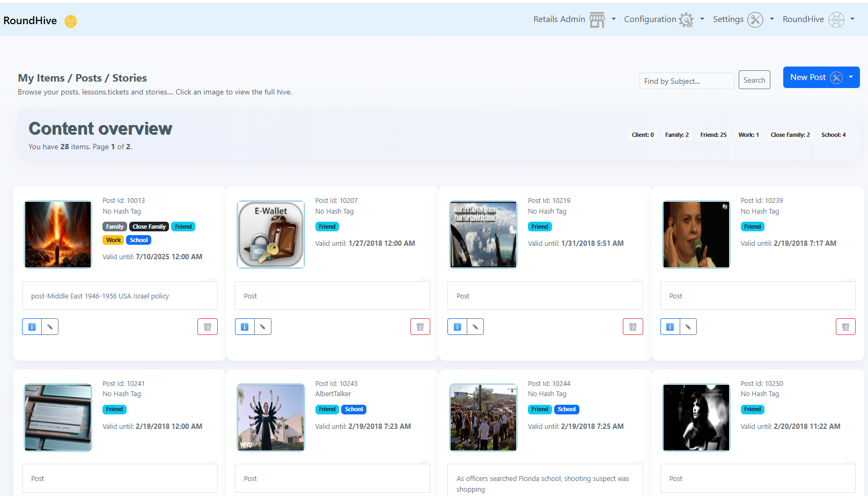Screen dimensions: 868x496
Task: Click the Work tag on post 10013
Action: pyautogui.click(x=113, y=240)
